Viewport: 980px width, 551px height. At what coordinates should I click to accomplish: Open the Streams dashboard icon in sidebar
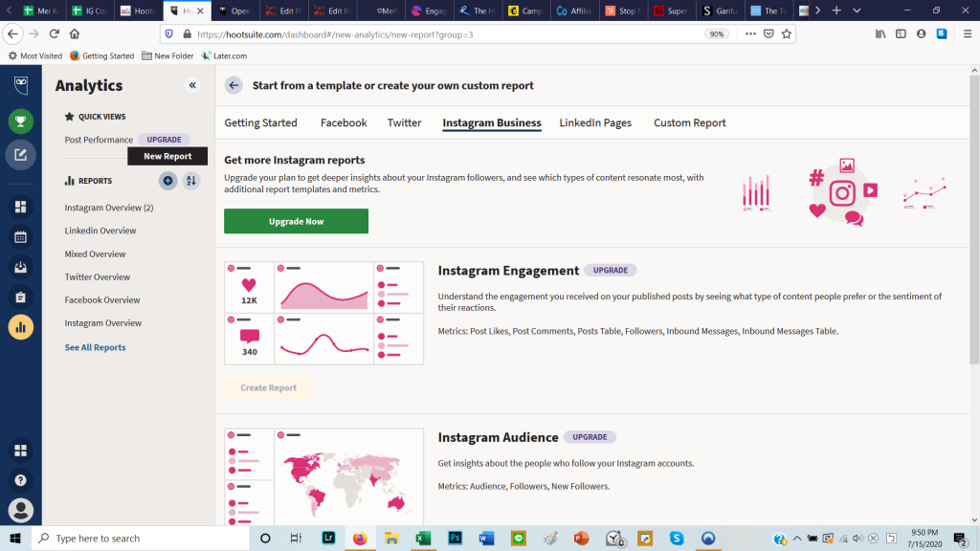(x=21, y=207)
